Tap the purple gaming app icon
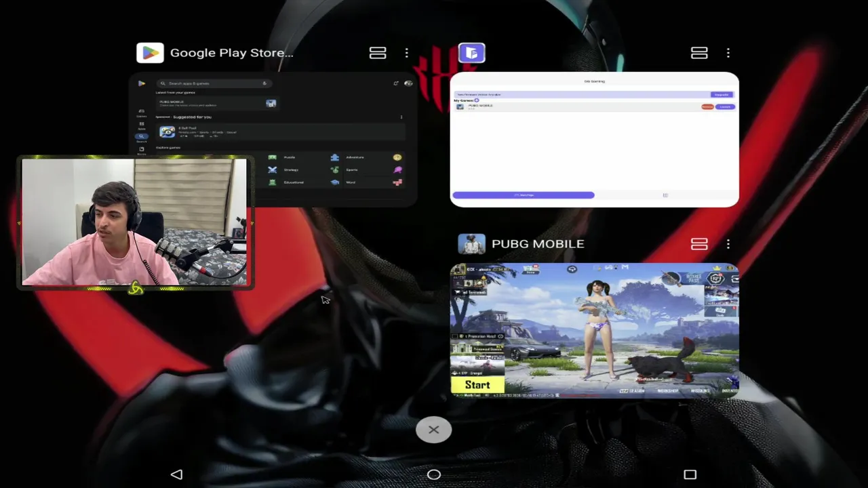Screen dimensions: 868x488 471,53
